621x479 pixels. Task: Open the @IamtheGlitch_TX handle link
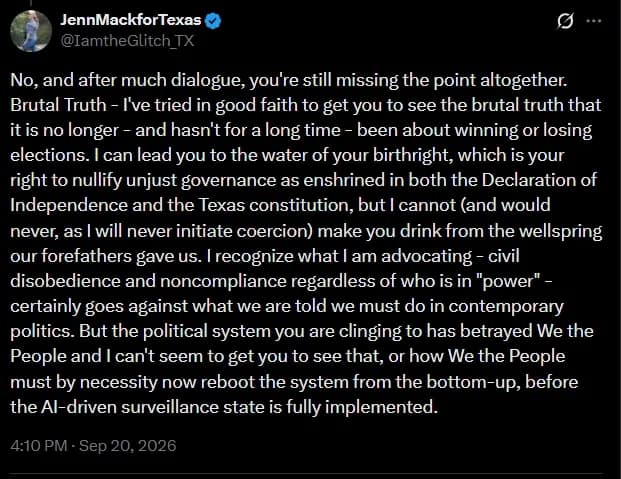(127, 41)
